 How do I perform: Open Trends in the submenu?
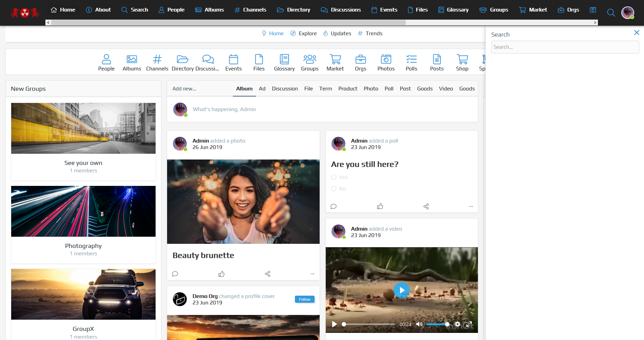pyautogui.click(x=370, y=34)
